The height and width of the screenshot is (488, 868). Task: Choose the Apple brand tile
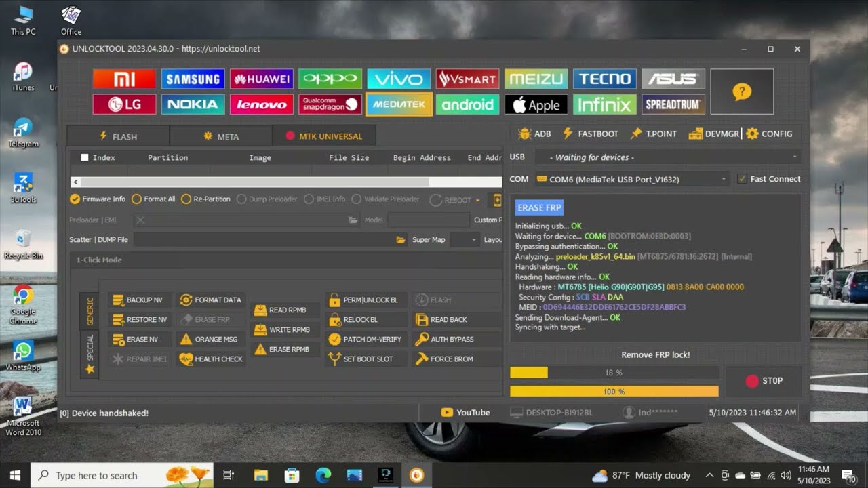(536, 104)
